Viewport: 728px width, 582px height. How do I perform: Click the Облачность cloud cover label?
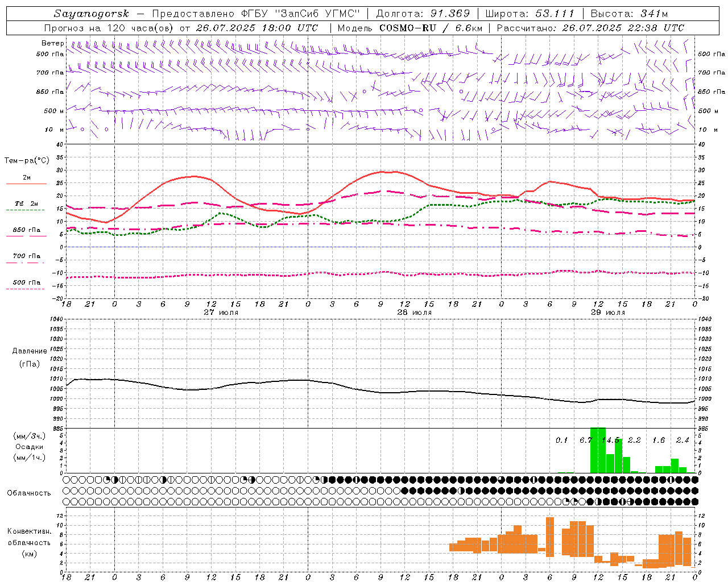pyautogui.click(x=29, y=493)
